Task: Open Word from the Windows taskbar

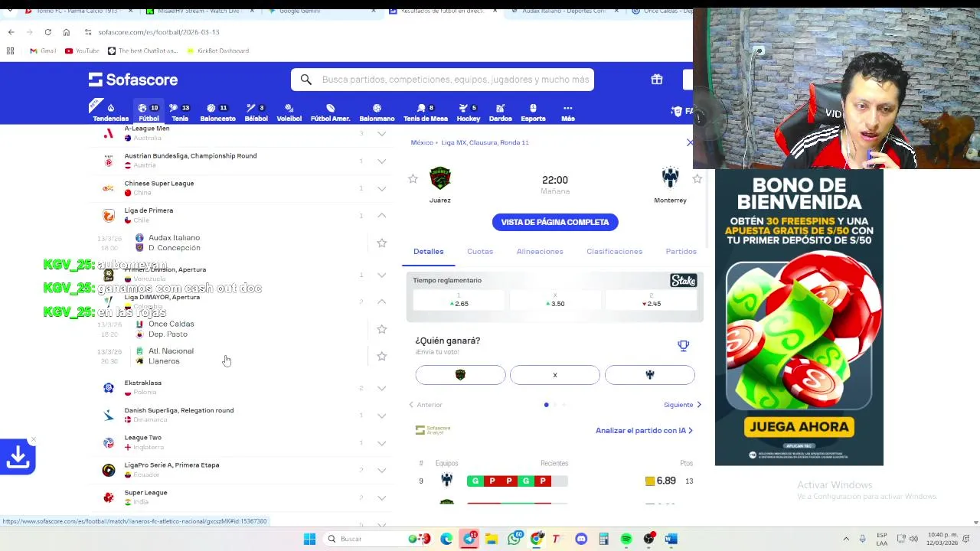Action: [671, 539]
